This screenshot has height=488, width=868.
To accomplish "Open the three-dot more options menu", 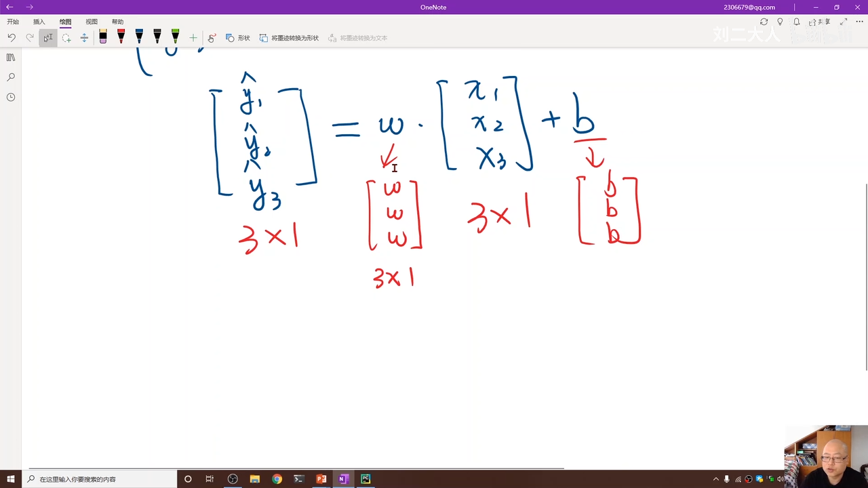I will pyautogui.click(x=859, y=22).
